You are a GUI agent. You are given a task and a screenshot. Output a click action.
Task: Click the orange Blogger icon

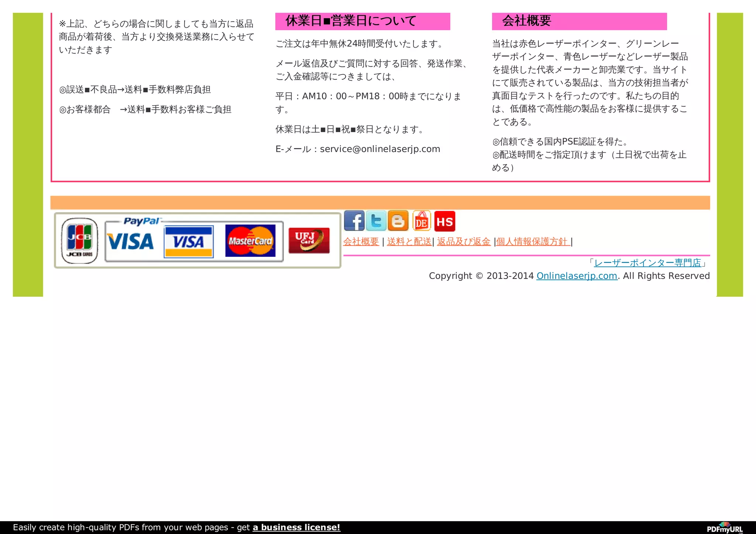pos(398,221)
